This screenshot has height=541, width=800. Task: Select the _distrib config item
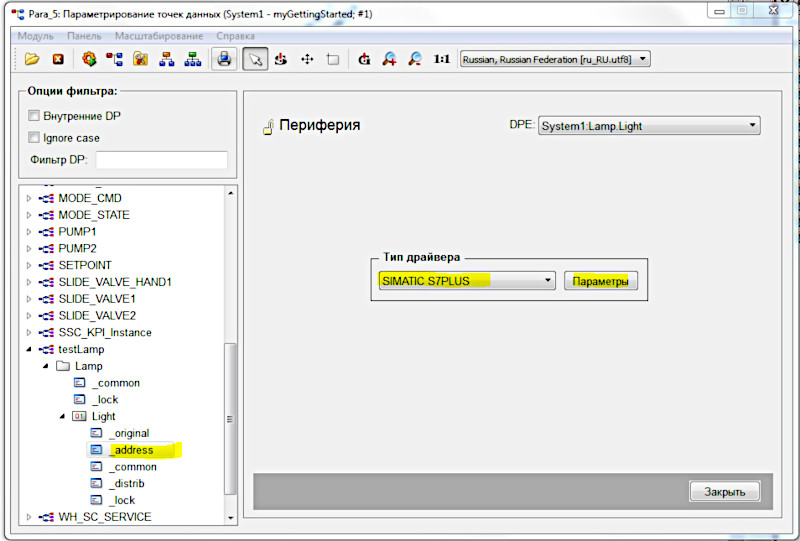(x=127, y=483)
